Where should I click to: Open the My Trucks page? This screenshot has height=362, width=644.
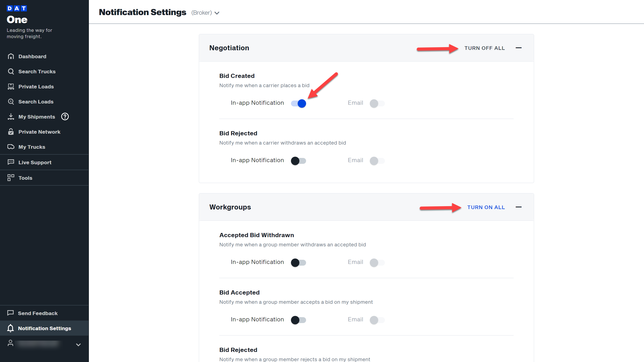[x=31, y=147]
